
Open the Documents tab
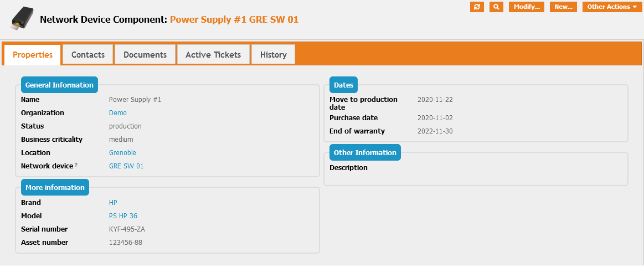(145, 55)
